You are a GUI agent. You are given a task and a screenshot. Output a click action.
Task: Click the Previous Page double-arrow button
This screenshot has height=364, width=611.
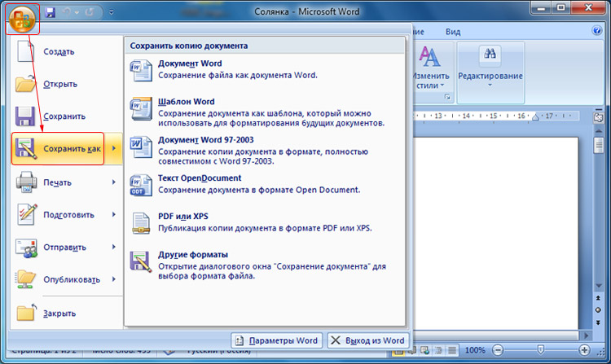click(x=599, y=298)
